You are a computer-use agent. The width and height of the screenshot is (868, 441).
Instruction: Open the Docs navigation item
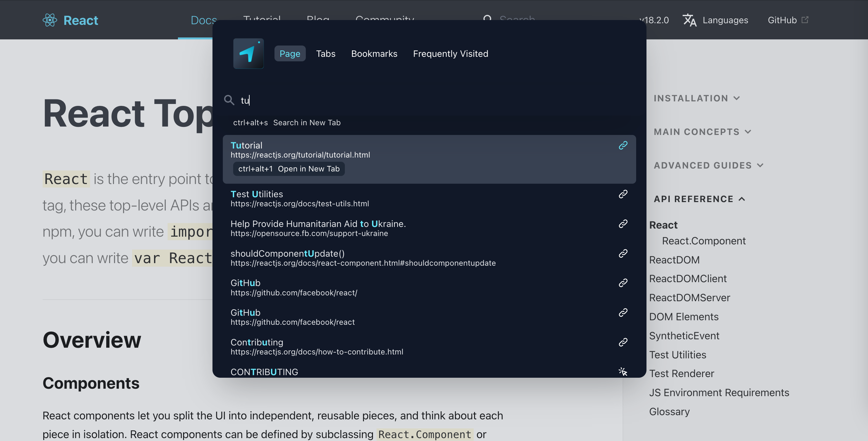tap(203, 20)
